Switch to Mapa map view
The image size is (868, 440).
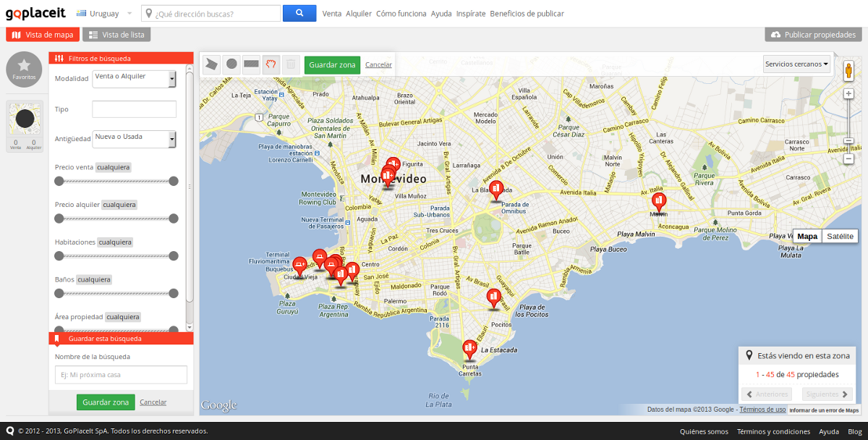[x=807, y=236]
